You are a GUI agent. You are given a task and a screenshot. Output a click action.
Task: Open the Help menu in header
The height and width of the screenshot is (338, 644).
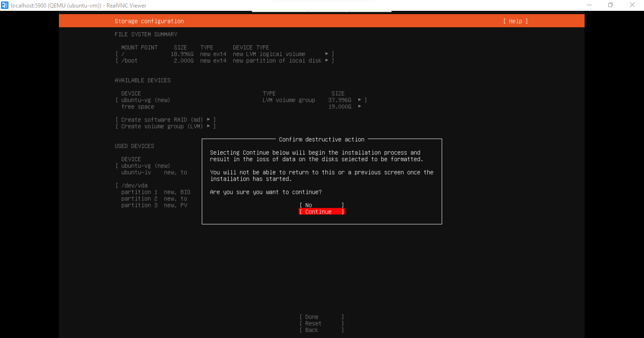pos(515,21)
